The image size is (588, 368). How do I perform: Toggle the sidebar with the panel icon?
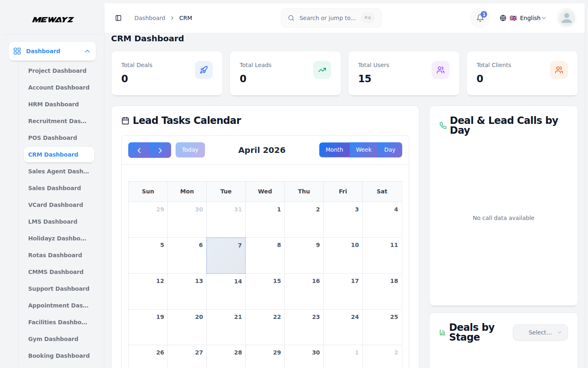118,18
